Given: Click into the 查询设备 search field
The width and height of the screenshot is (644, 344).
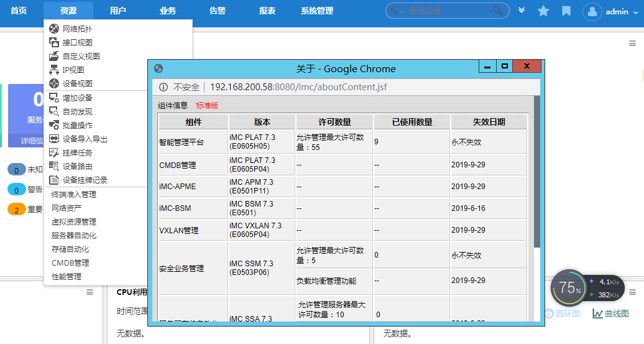Looking at the screenshot, I should point(448,11).
